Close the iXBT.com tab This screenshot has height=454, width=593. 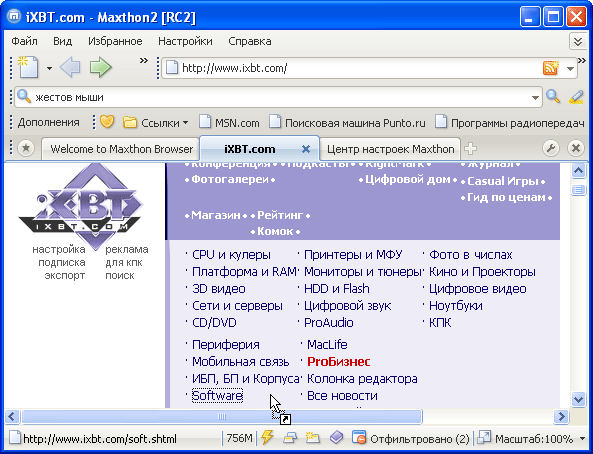(306, 149)
